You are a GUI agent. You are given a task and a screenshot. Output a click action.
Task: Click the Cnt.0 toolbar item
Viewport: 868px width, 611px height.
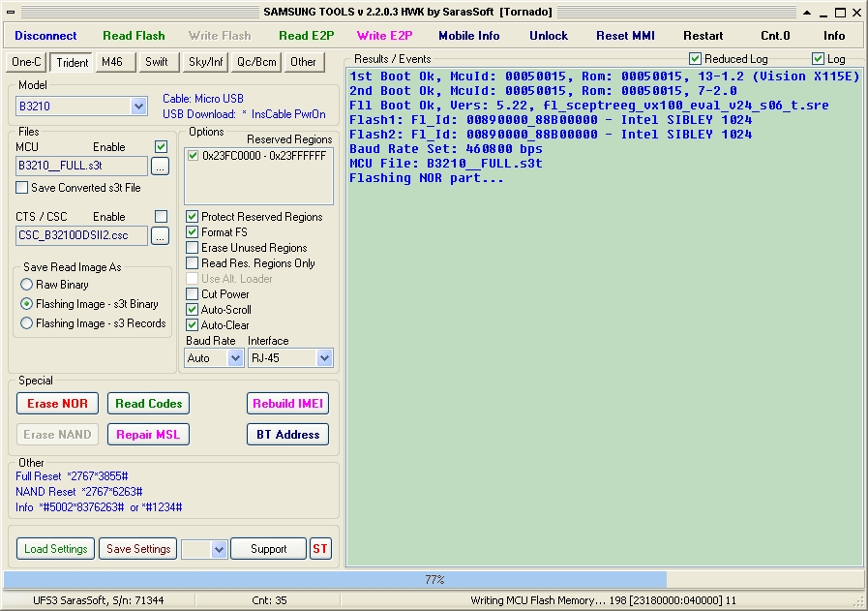[775, 36]
